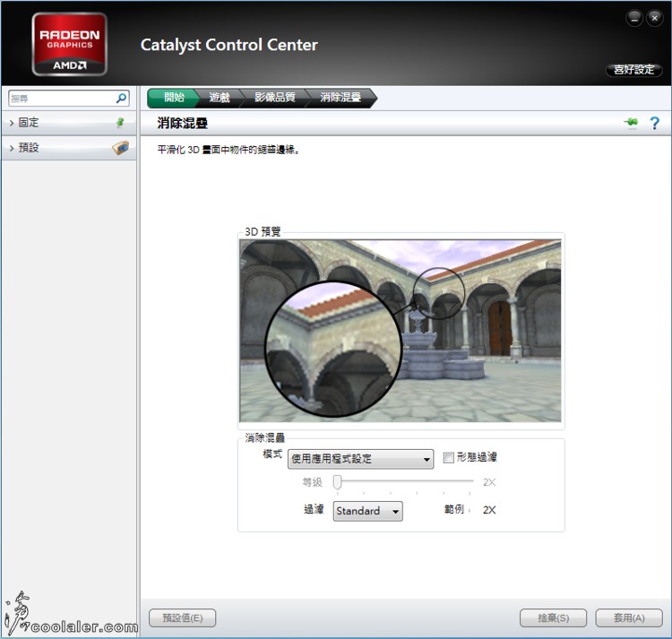
Task: Enable the 形態過濾 checkbox
Action: pyautogui.click(x=448, y=458)
